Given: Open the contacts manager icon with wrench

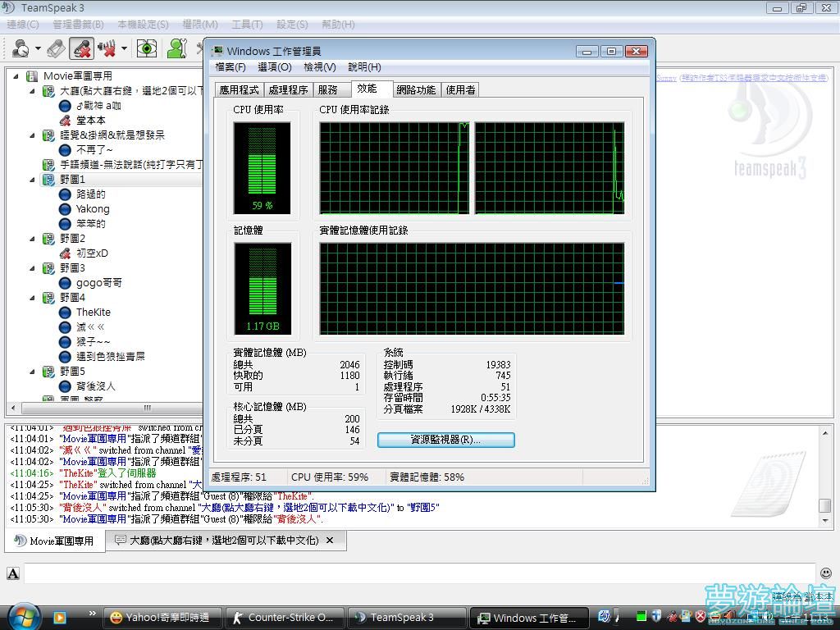Looking at the screenshot, I should point(176,48).
